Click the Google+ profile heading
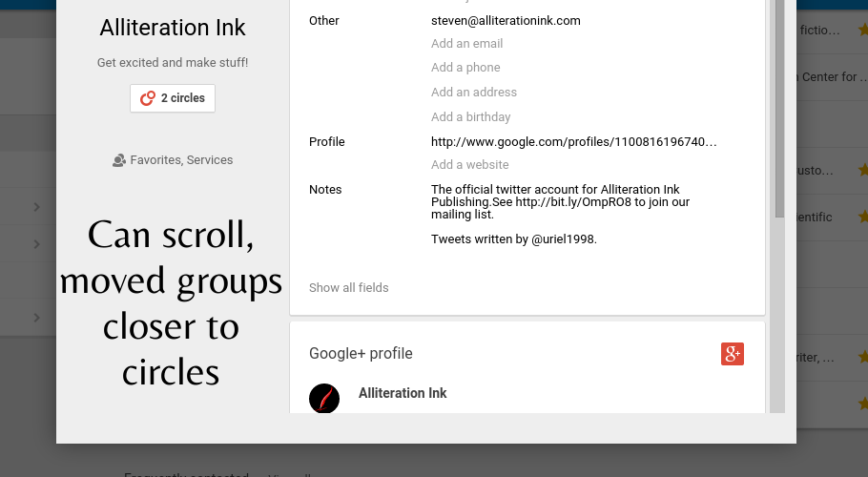The image size is (868, 477). pos(361,354)
